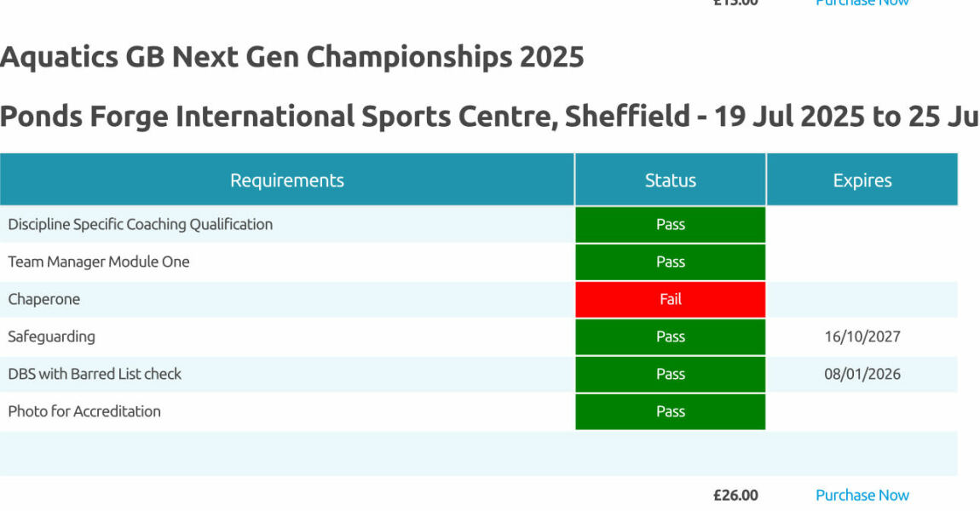Click the Expires column header
Image resolution: width=980 pixels, height=511 pixels.
click(x=862, y=181)
